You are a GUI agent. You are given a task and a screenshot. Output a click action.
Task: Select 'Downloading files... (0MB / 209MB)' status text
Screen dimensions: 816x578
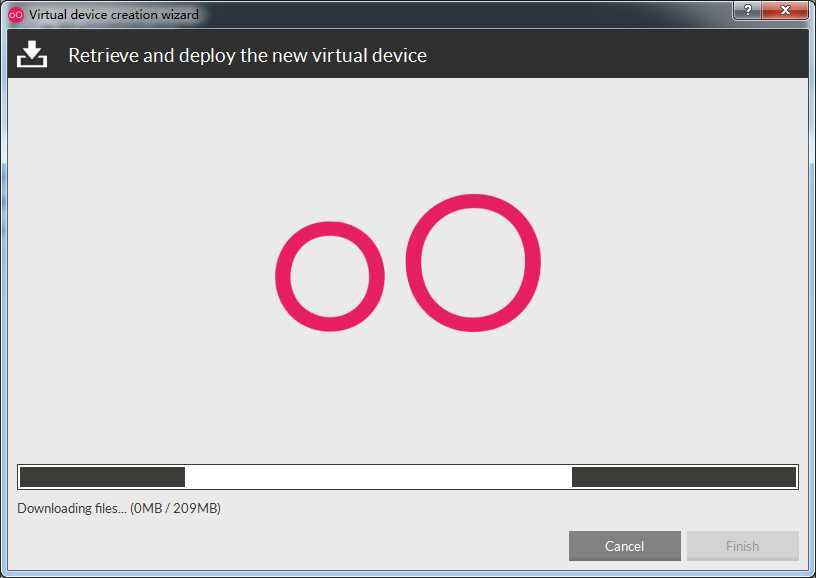point(119,508)
